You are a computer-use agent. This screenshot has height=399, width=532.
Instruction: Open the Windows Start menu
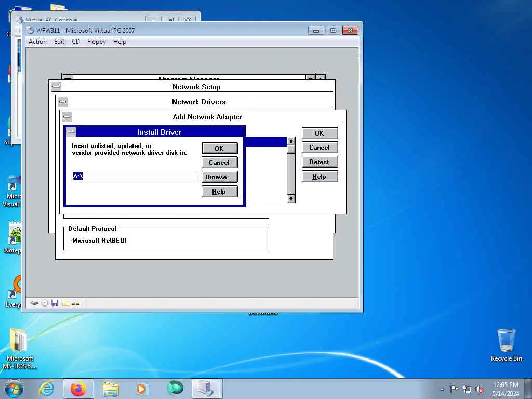click(x=14, y=389)
